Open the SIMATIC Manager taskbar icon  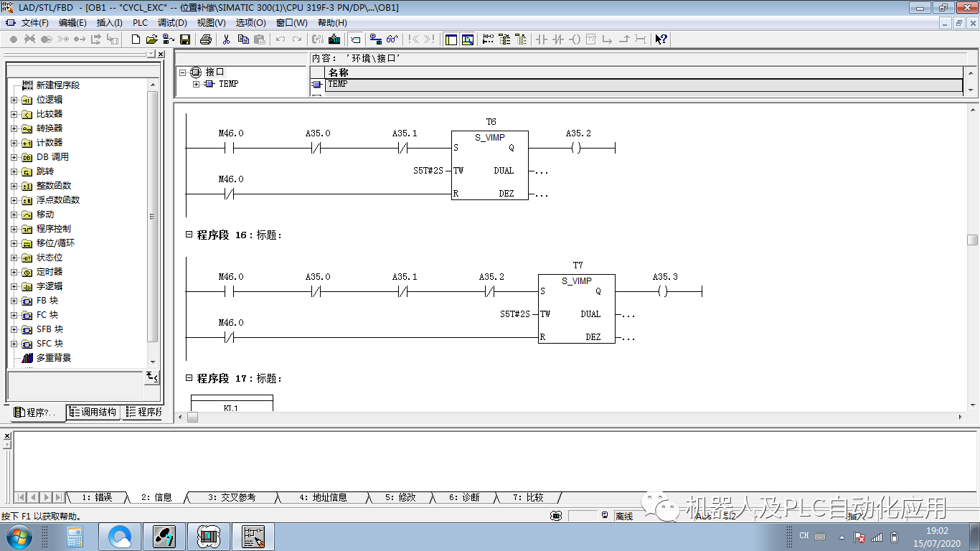tap(164, 536)
